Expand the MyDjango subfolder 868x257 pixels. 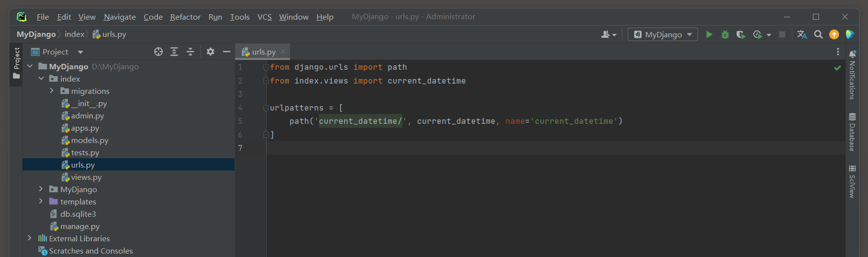click(x=41, y=189)
